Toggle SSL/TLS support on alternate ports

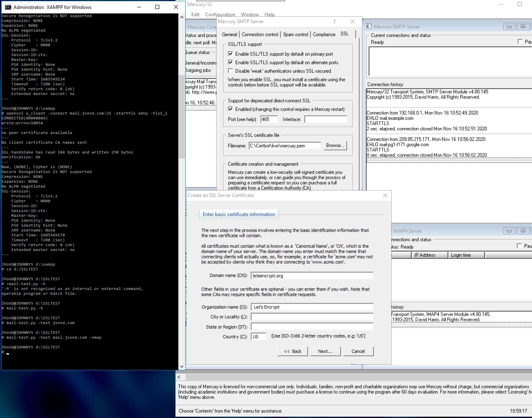point(230,62)
